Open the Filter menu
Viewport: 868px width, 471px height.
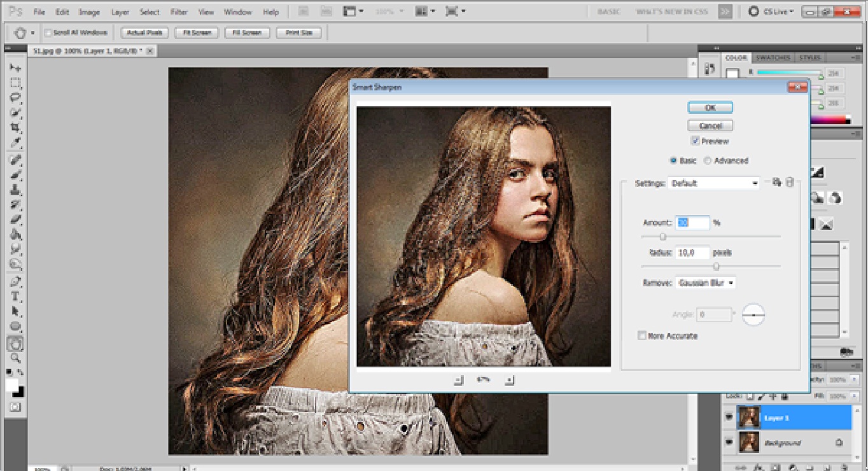point(179,12)
